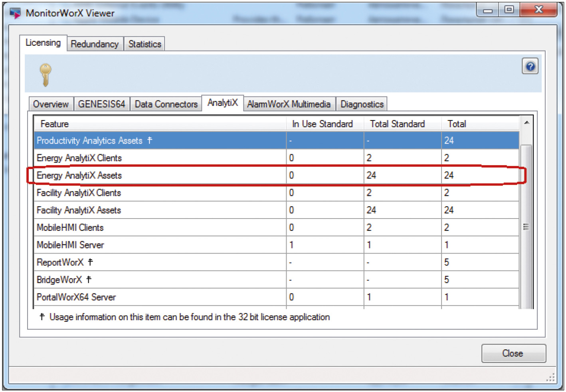Select the AnalytiX sub-tab
The height and width of the screenshot is (392, 566).
[223, 103]
